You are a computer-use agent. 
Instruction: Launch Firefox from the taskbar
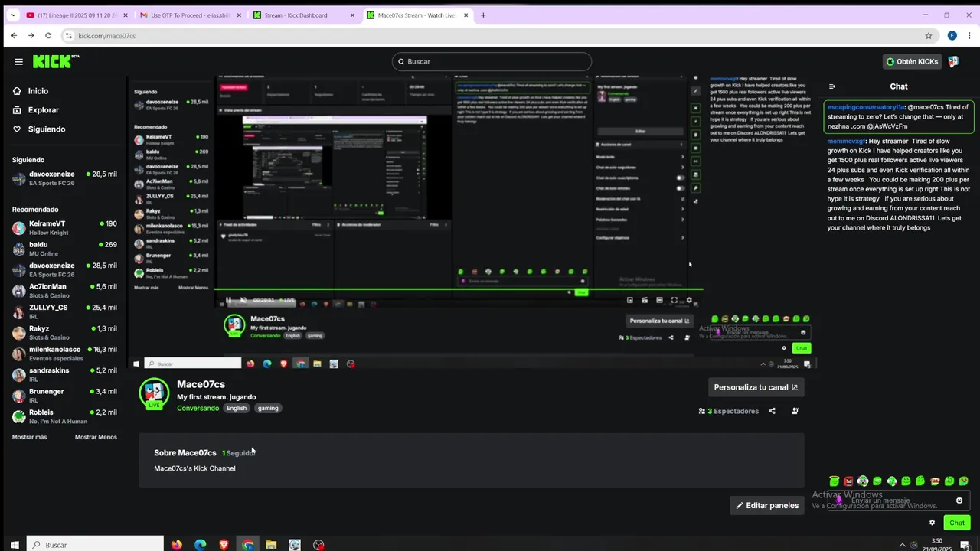tap(177, 545)
